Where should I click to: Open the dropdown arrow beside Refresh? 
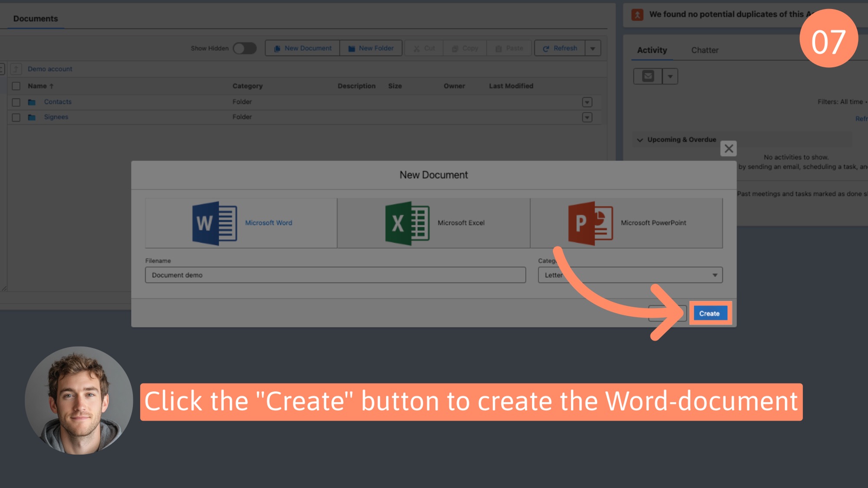click(x=593, y=48)
